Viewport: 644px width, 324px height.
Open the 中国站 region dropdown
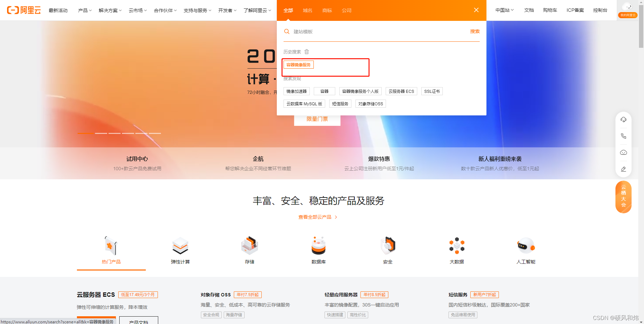coord(505,10)
